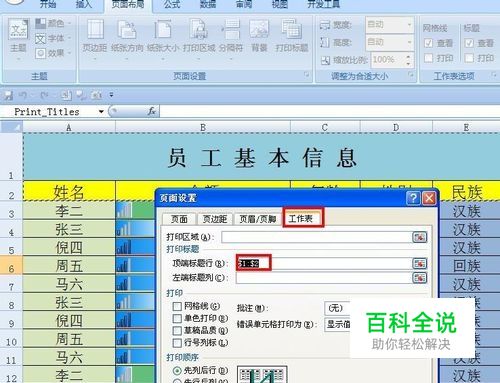The height and width of the screenshot is (383, 500).
Task: Enable the 网格线(G) checkbox in dialog
Action: click(x=177, y=306)
